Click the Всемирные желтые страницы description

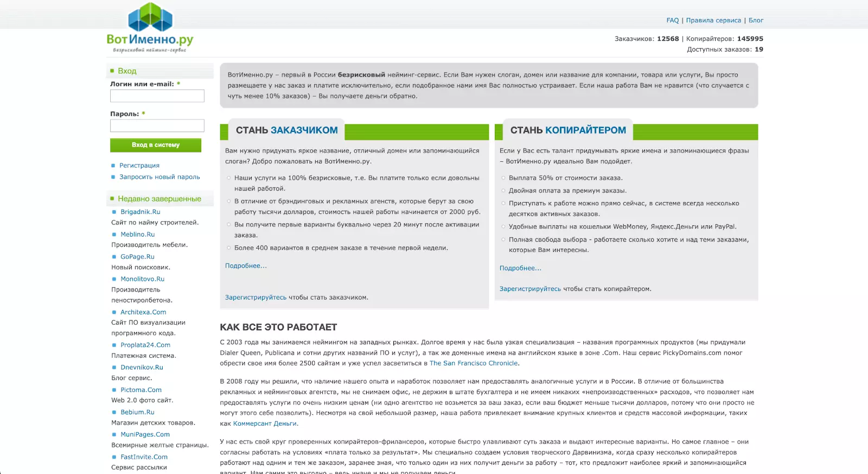[x=160, y=445]
